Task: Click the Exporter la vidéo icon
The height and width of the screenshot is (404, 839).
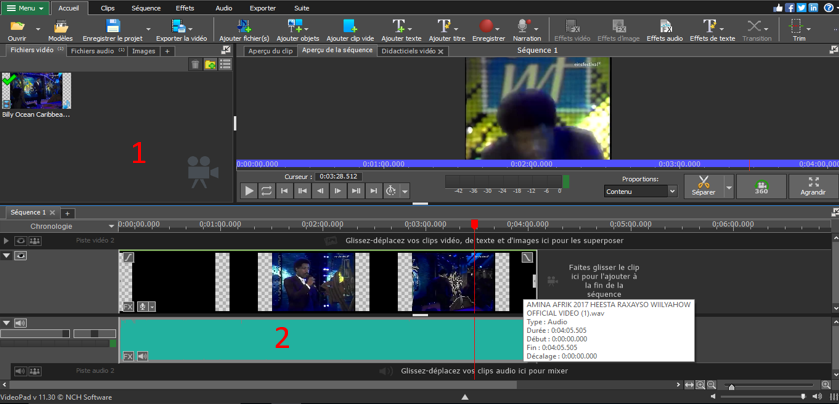Action: pyautogui.click(x=178, y=26)
